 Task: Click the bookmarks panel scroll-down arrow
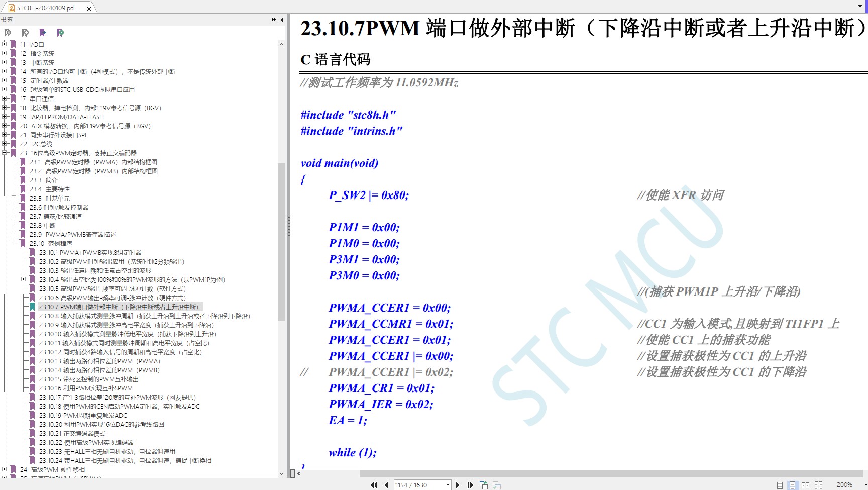point(281,473)
